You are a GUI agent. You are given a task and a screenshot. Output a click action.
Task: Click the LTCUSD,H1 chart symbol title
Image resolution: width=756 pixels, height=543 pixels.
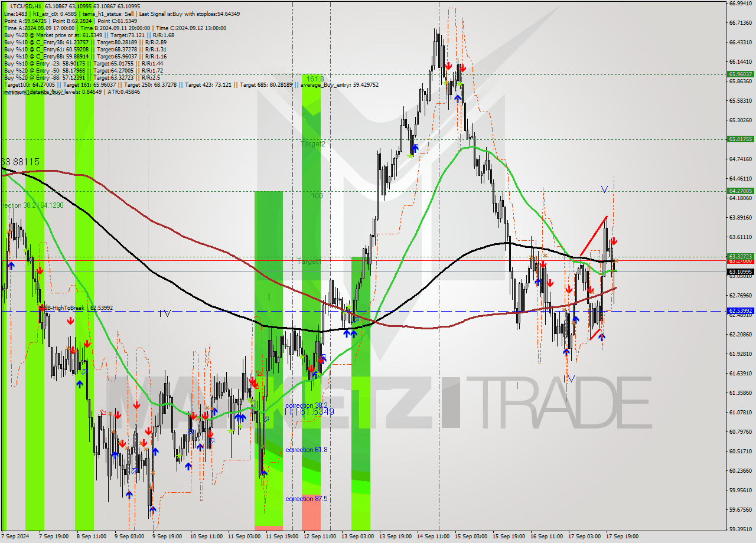[x=25, y=6]
